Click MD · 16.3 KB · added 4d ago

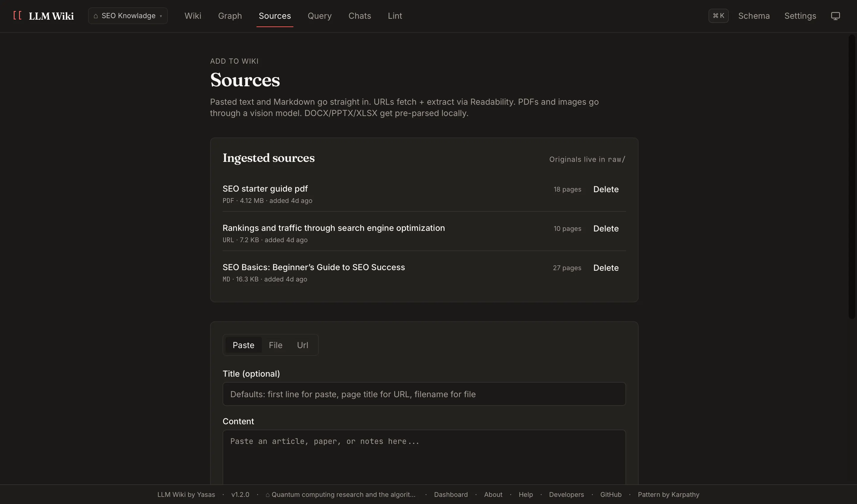coord(265,279)
